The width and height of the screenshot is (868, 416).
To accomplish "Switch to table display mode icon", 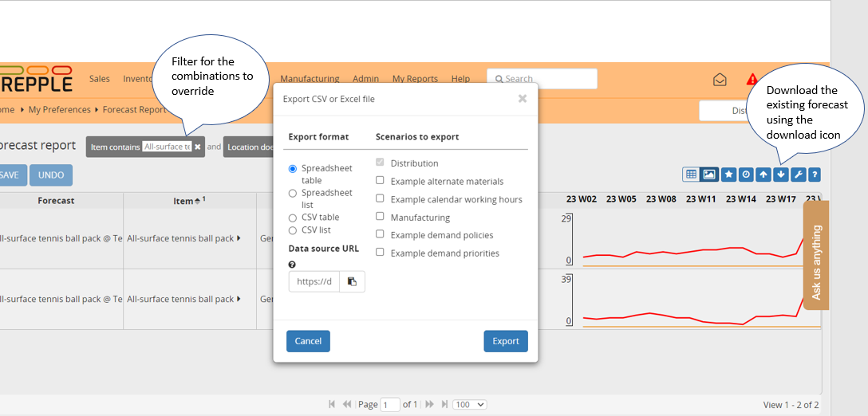I will pos(691,175).
